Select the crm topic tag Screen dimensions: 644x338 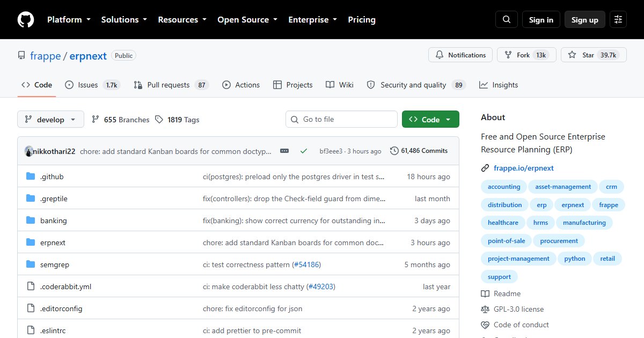(x=611, y=187)
